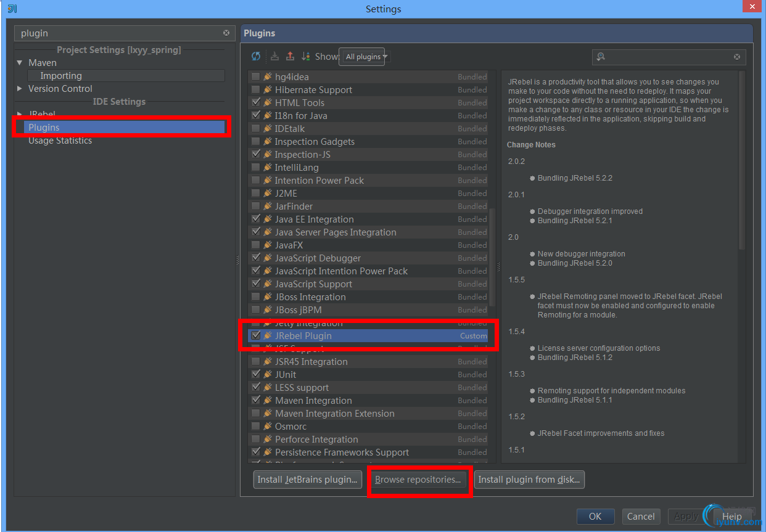Image resolution: width=766 pixels, height=532 pixels.
Task: Click Install plugin from disk button
Action: click(529, 480)
